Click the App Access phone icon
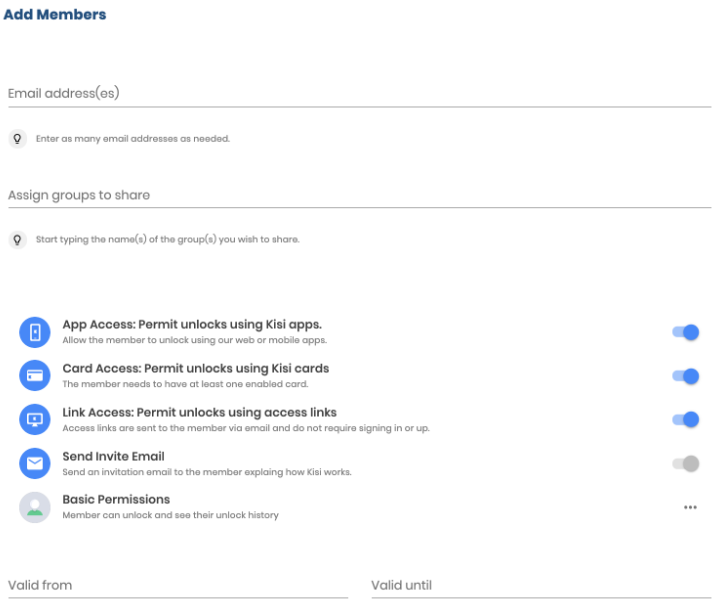This screenshot has height=610, width=720. tap(35, 332)
